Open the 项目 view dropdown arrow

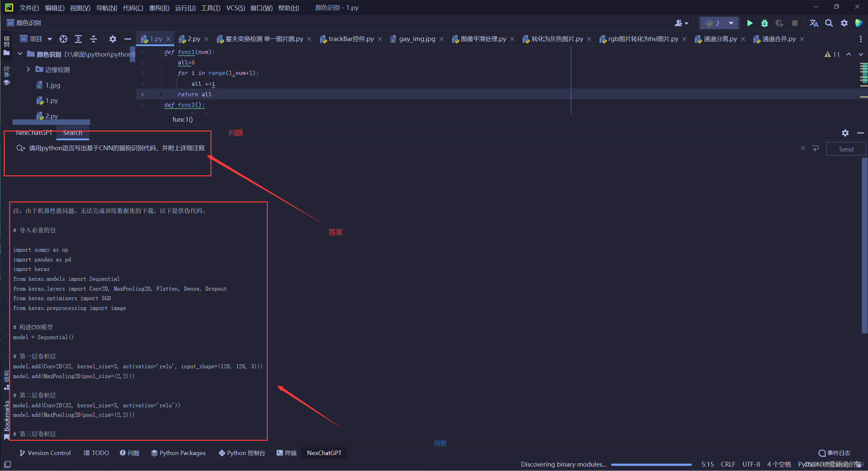pyautogui.click(x=50, y=39)
